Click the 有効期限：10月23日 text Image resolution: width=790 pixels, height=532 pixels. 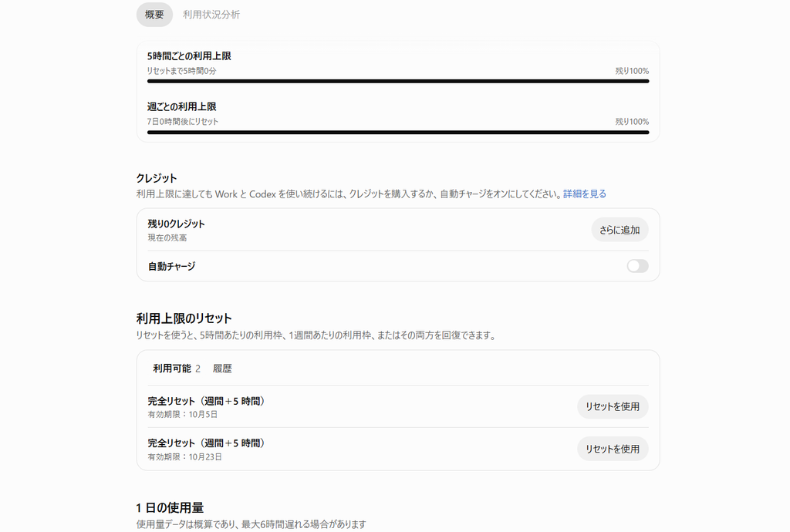(x=185, y=457)
